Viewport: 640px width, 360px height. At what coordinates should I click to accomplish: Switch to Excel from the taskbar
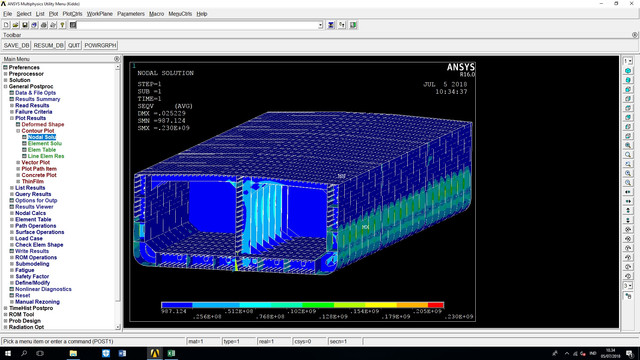pyautogui.click(x=171, y=353)
